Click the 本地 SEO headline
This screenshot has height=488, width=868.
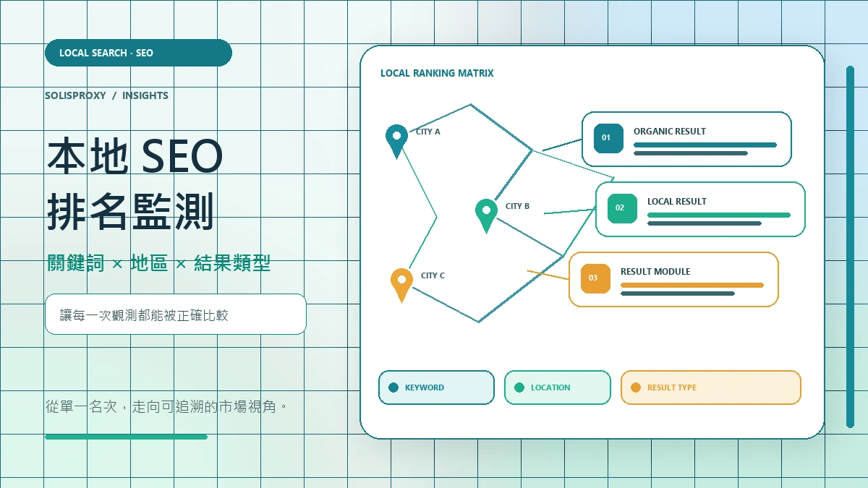click(x=135, y=155)
